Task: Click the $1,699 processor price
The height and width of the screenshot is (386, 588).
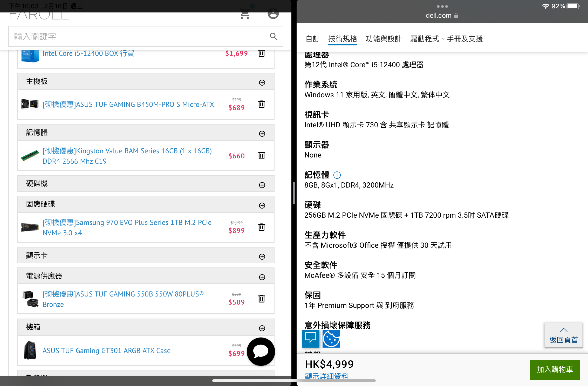Action: tap(236, 53)
